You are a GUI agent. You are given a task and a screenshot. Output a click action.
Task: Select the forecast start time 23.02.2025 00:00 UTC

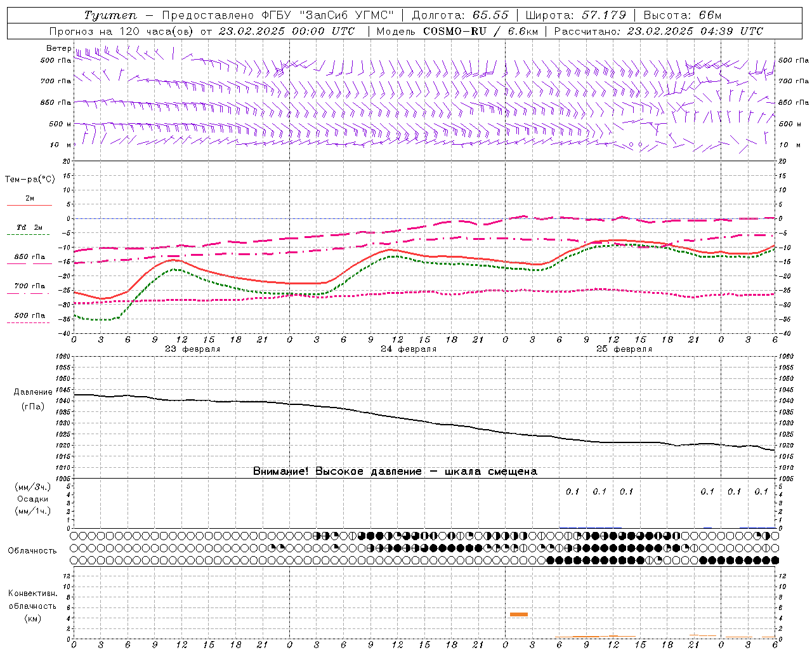[x=287, y=31]
